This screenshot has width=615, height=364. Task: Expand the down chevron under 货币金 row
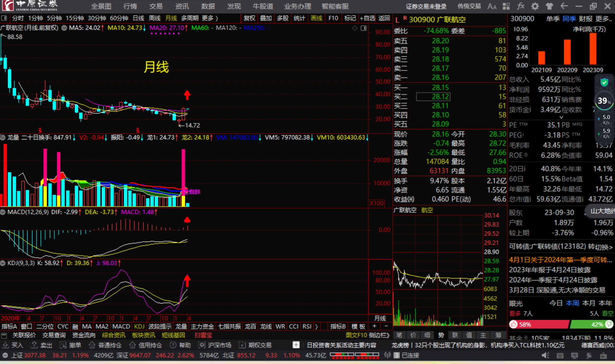[561, 117]
